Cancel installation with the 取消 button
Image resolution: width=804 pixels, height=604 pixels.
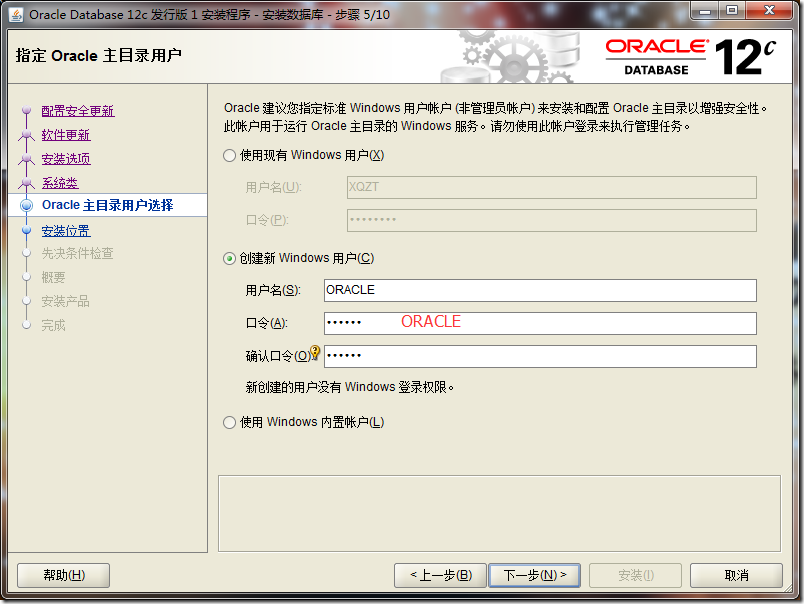(736, 575)
